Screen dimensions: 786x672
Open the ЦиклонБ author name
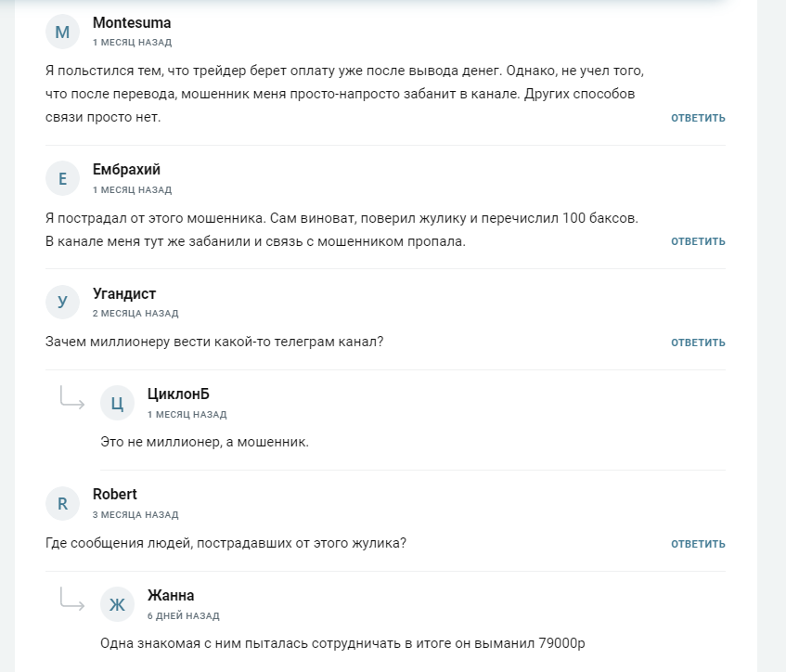[x=178, y=394]
